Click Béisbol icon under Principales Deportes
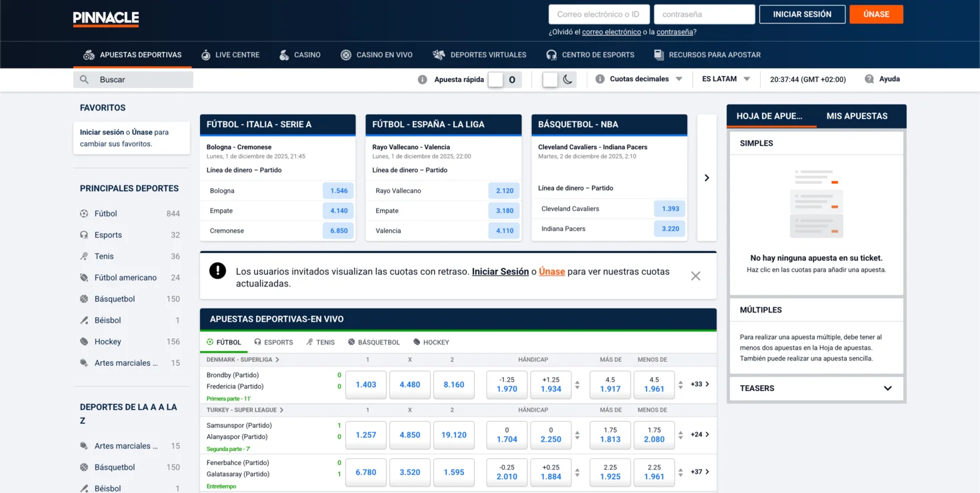Screen dimensions: 980x493 coord(84,320)
